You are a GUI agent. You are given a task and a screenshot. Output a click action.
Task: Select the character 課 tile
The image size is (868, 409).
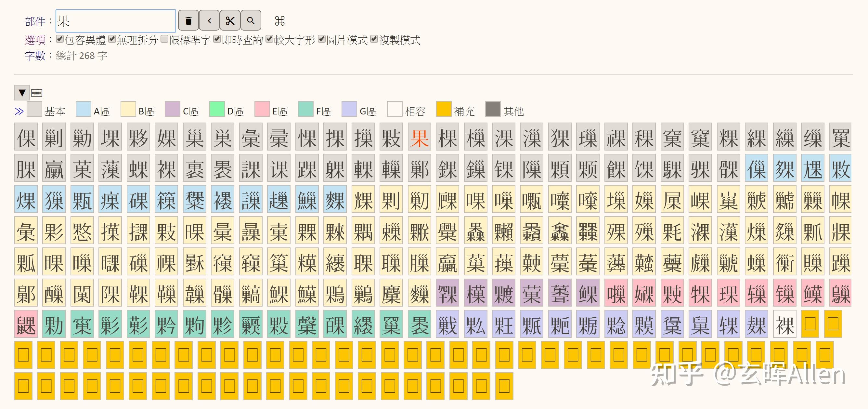pyautogui.click(x=251, y=168)
